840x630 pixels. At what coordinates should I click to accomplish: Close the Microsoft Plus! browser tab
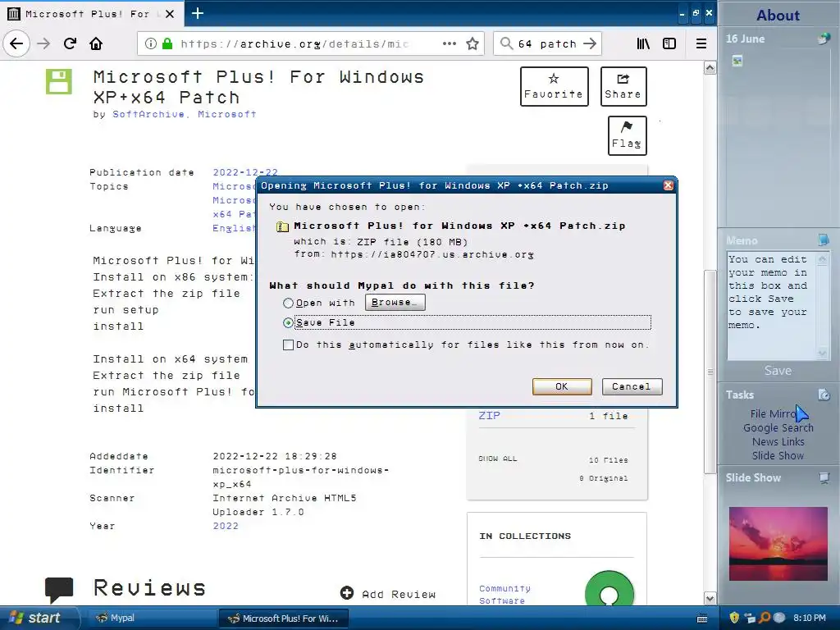[170, 14]
